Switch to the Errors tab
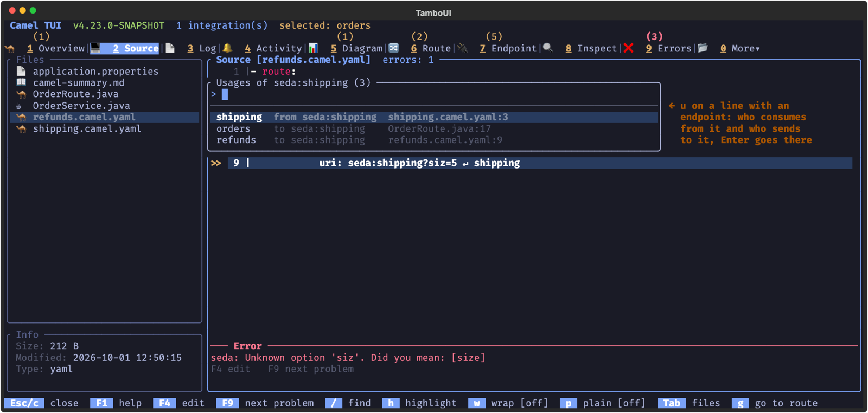The image size is (868, 413). pyautogui.click(x=668, y=49)
